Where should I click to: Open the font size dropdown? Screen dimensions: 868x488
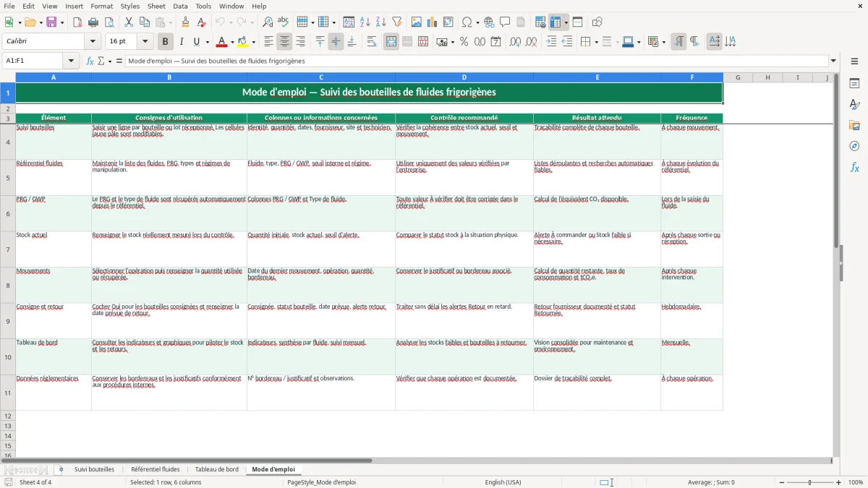click(145, 42)
